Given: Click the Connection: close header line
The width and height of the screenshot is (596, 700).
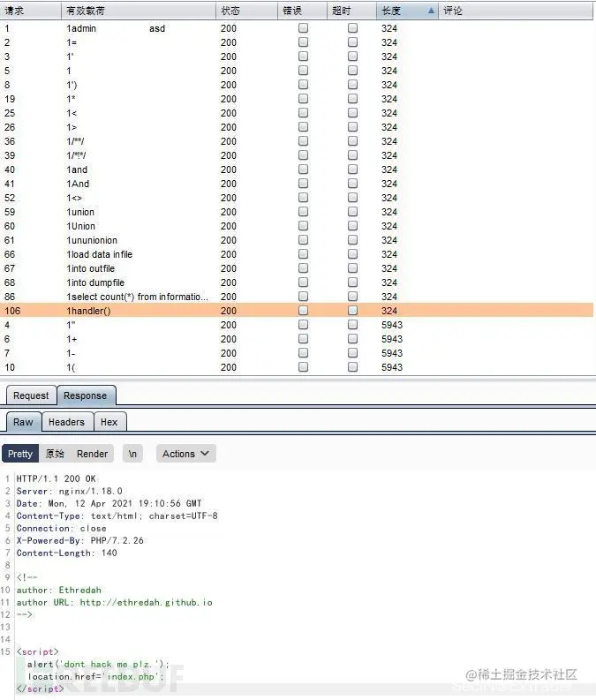Looking at the screenshot, I should [61, 528].
